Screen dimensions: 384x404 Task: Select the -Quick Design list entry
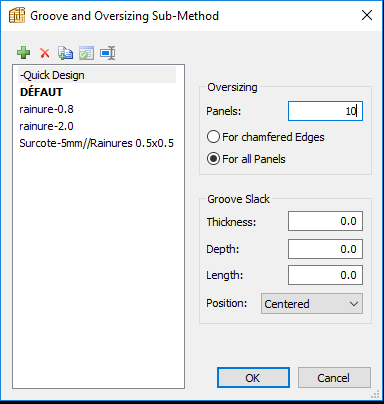97,75
